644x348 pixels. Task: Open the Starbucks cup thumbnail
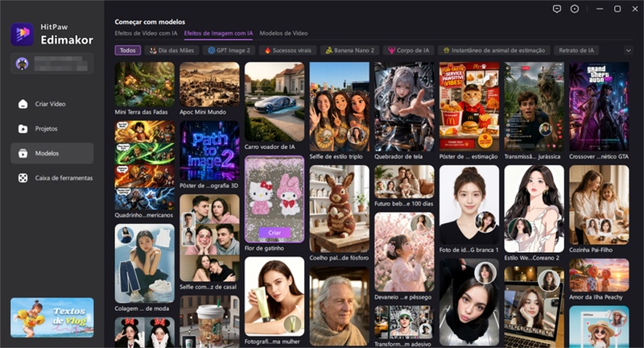click(209, 321)
